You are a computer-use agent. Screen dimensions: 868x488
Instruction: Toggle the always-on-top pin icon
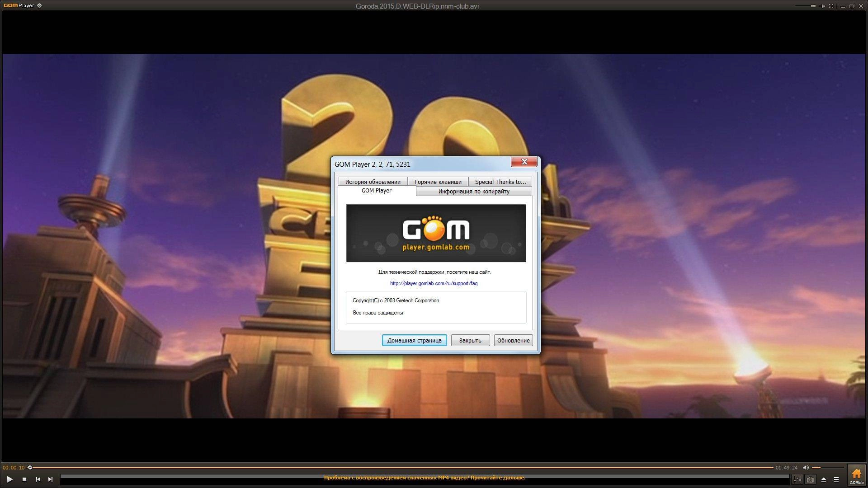(822, 6)
